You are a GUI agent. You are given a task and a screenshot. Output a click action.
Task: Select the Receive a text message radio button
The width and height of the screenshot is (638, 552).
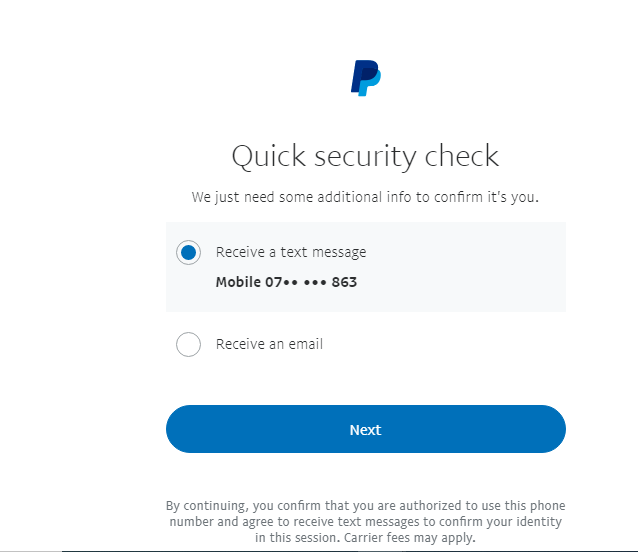click(188, 253)
